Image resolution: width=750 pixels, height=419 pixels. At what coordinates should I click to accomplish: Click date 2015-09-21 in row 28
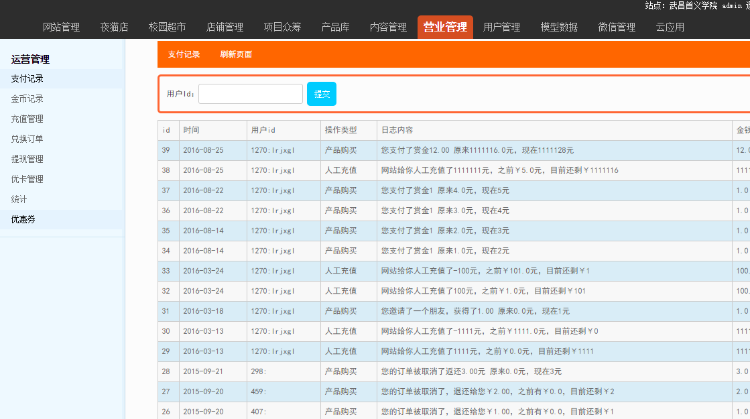(203, 371)
